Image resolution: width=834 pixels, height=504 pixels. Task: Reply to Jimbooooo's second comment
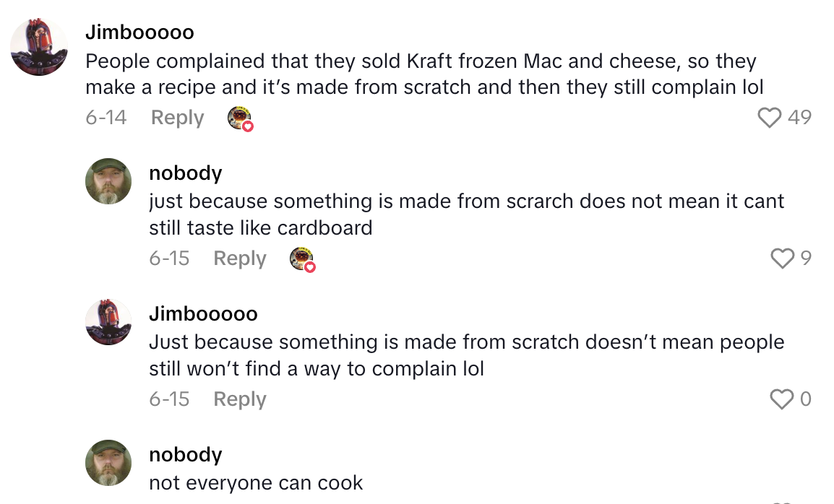click(239, 399)
